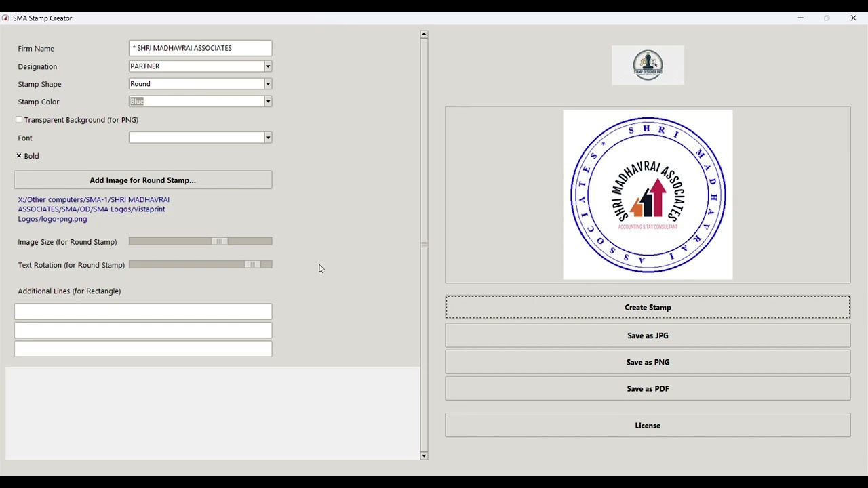868x488 pixels.
Task: Click the scrollbar up arrow
Action: pos(424,34)
